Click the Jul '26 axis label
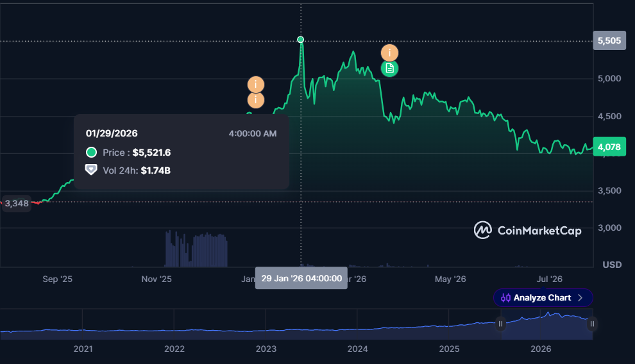635x364 pixels. [x=550, y=279]
